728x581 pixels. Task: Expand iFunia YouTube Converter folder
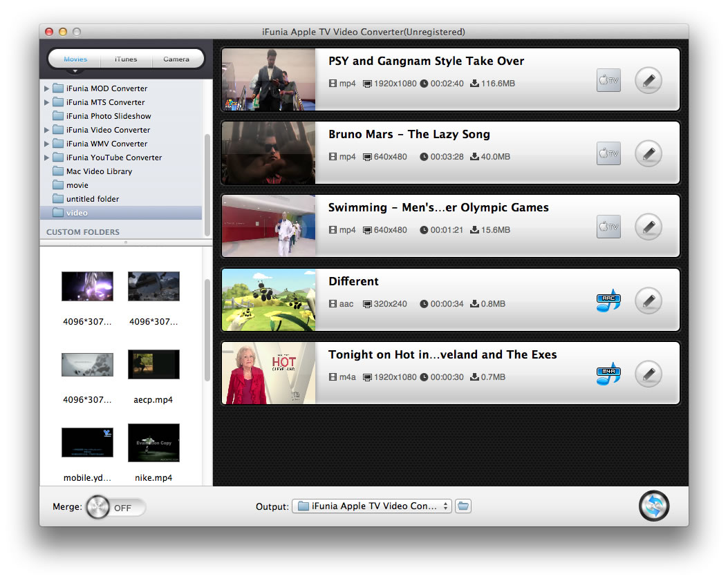coord(46,158)
